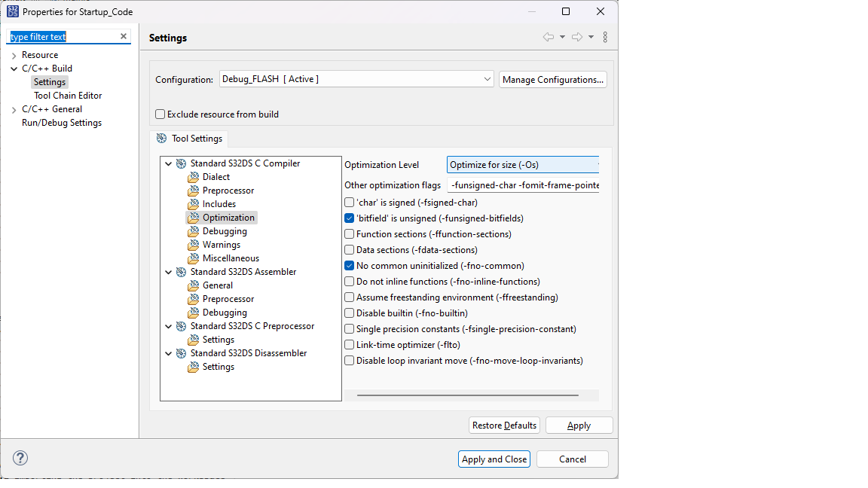The height and width of the screenshot is (488, 868).
Task: Check Exclude resource from build
Action: pos(160,114)
